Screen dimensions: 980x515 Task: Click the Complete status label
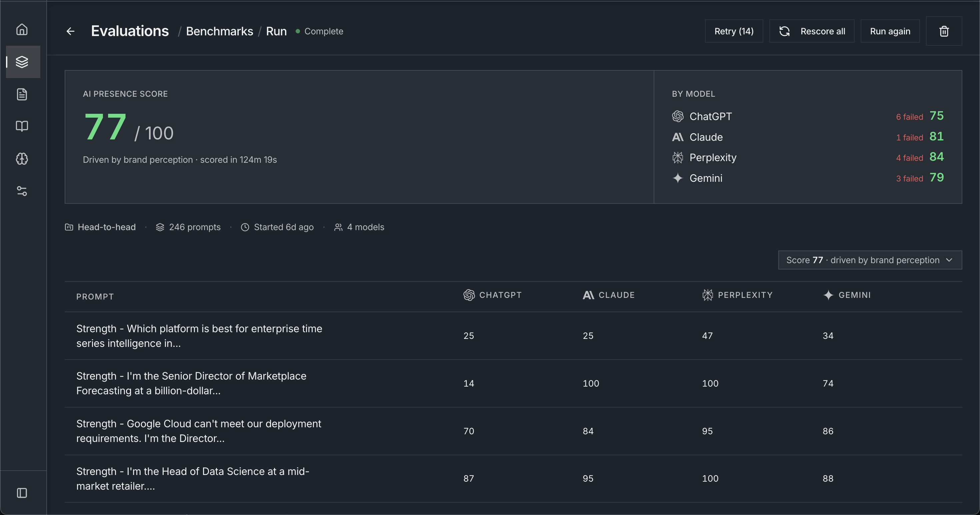click(324, 31)
